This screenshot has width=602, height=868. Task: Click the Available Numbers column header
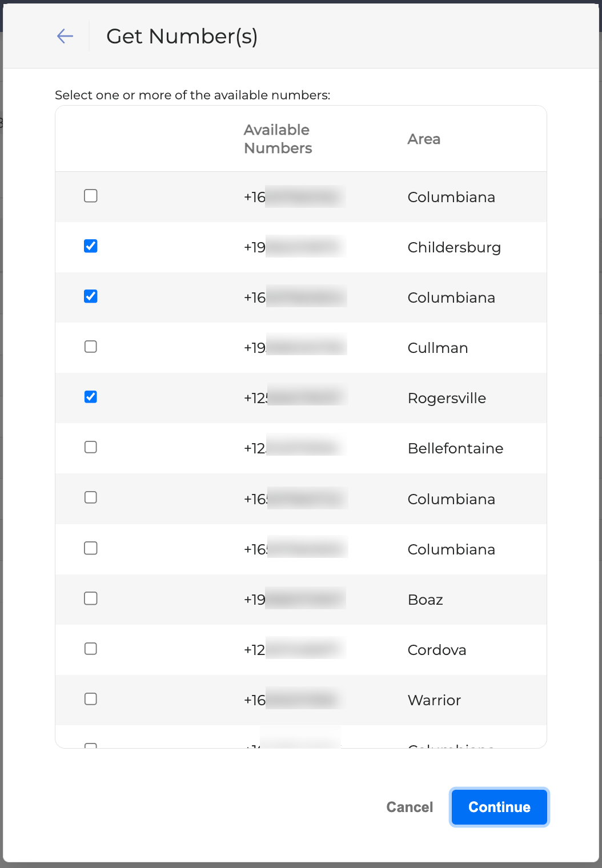pos(278,139)
